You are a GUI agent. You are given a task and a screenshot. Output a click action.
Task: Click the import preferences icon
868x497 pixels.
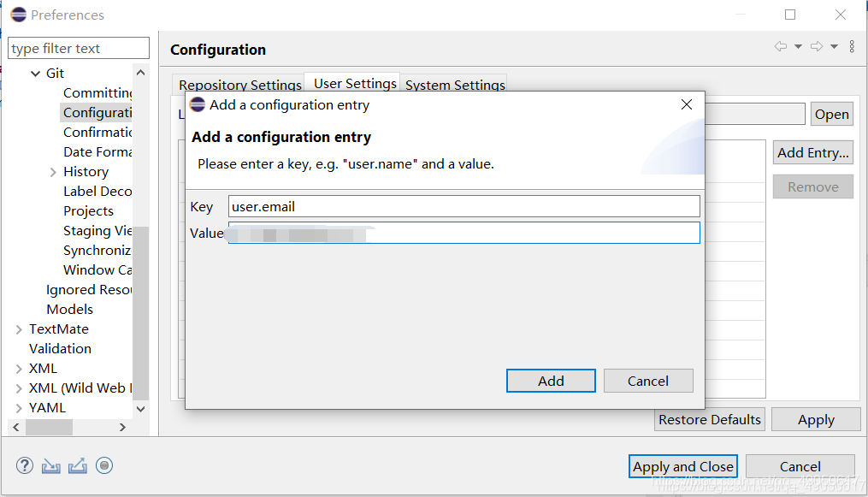51,466
